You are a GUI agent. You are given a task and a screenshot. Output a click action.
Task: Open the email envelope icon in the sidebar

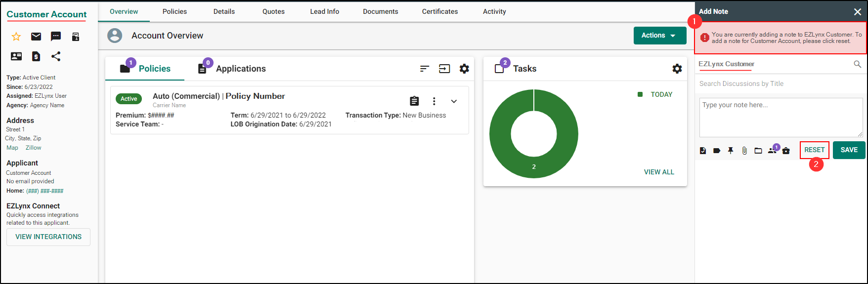coord(36,37)
